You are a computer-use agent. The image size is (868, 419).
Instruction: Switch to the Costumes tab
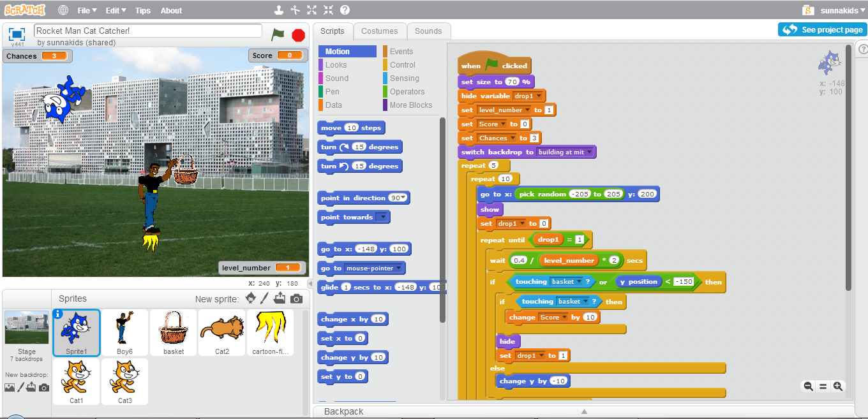(x=380, y=31)
